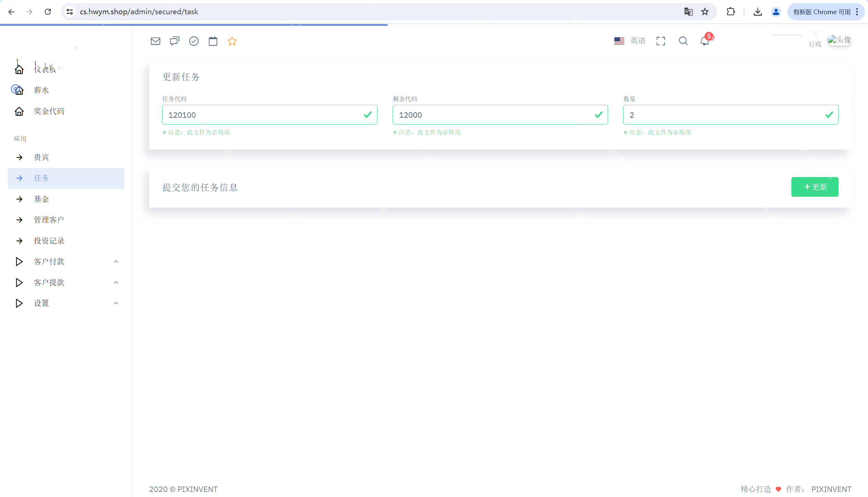Select 贵宾 in the sidebar menu
The height and width of the screenshot is (497, 868).
tap(41, 157)
